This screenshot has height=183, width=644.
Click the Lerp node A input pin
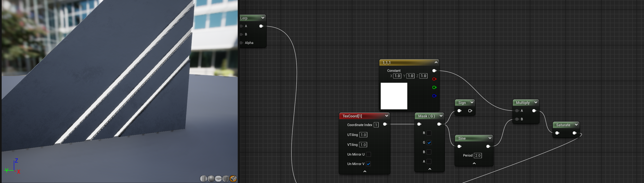(241, 26)
